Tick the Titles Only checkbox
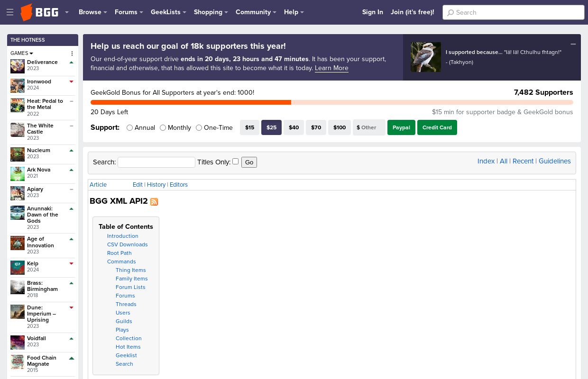The image size is (588, 379). coord(235,162)
